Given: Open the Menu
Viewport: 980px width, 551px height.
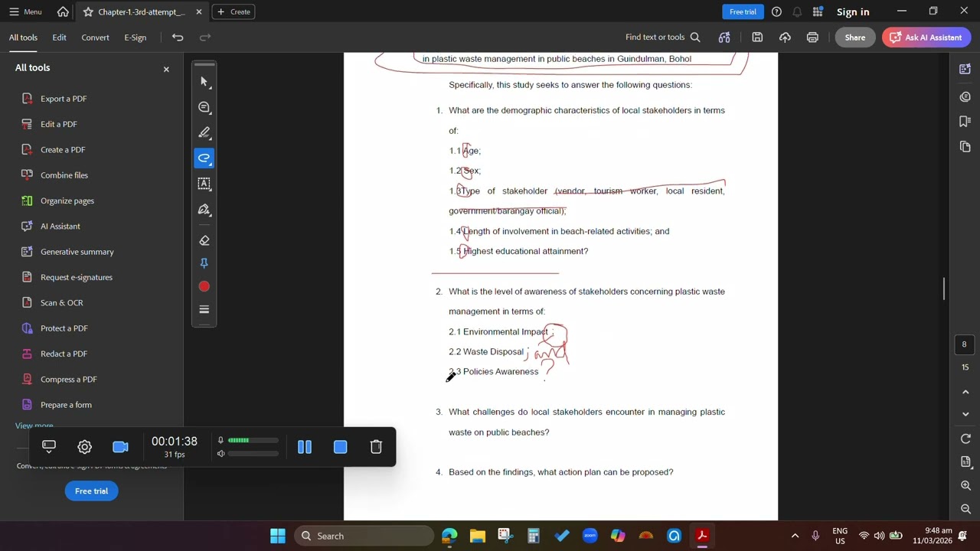Looking at the screenshot, I should [25, 11].
